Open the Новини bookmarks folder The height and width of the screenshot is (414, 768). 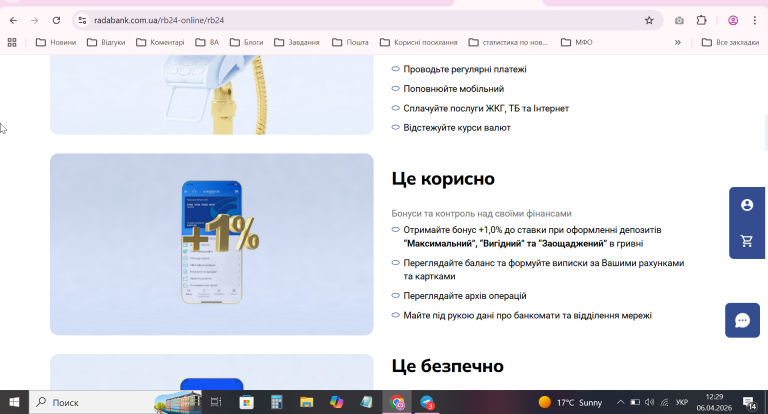(x=56, y=43)
